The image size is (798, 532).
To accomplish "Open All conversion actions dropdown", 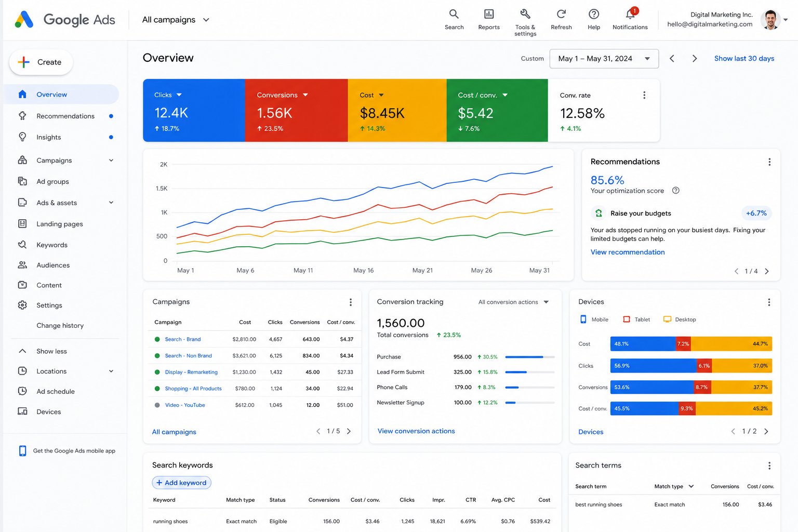I will pyautogui.click(x=513, y=302).
